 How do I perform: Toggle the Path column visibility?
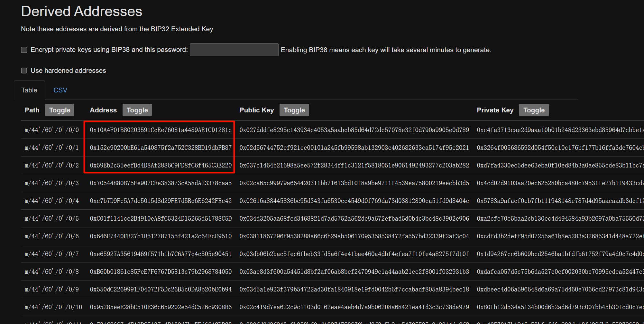tap(60, 110)
